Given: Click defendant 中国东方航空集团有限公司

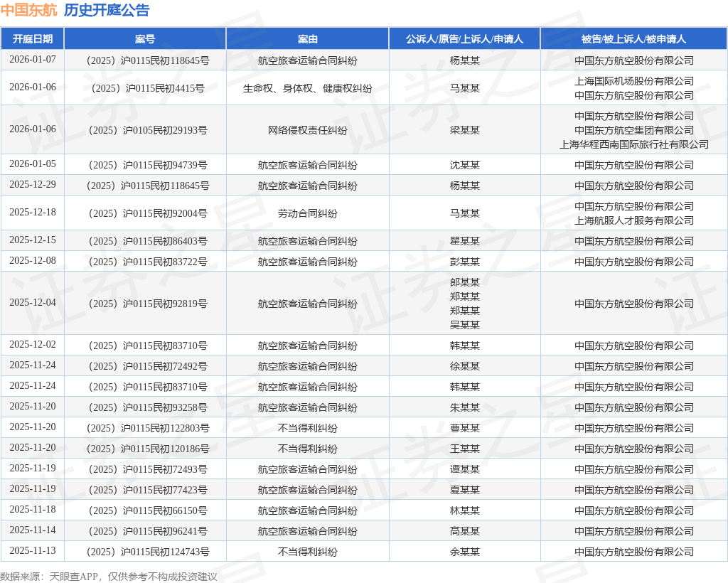Looking at the screenshot, I should (634, 130).
